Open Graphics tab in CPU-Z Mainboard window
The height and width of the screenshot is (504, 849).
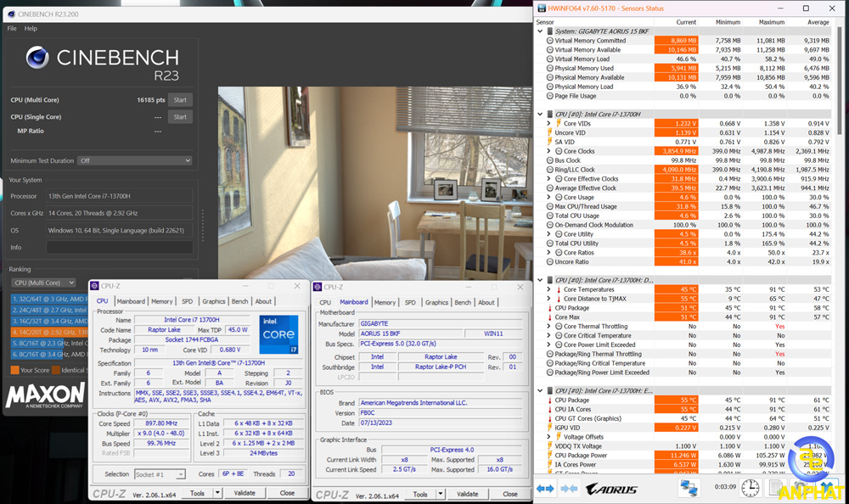436,303
